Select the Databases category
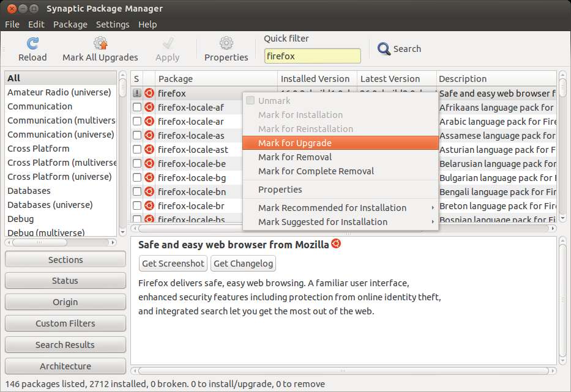 coord(61,191)
